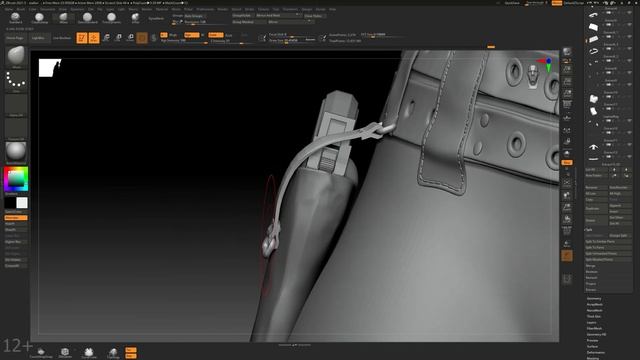Open the Alpha menu
Image resolution: width=640 pixels, height=360 pixels.
click(9, 9)
